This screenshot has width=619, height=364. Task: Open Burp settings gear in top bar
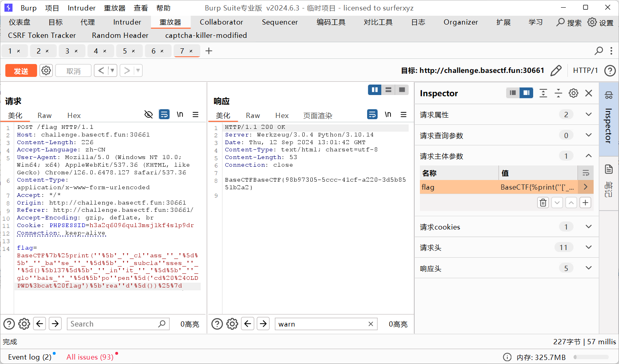600,23
